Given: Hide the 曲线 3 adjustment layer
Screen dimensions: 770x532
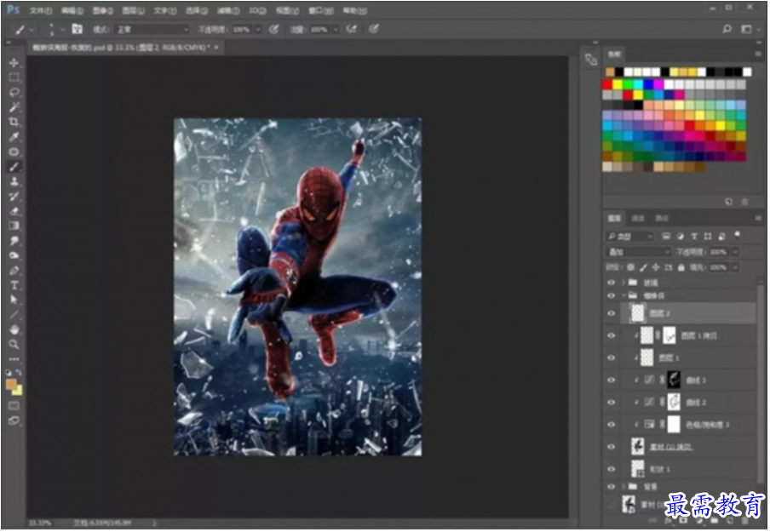Looking at the screenshot, I should (612, 380).
